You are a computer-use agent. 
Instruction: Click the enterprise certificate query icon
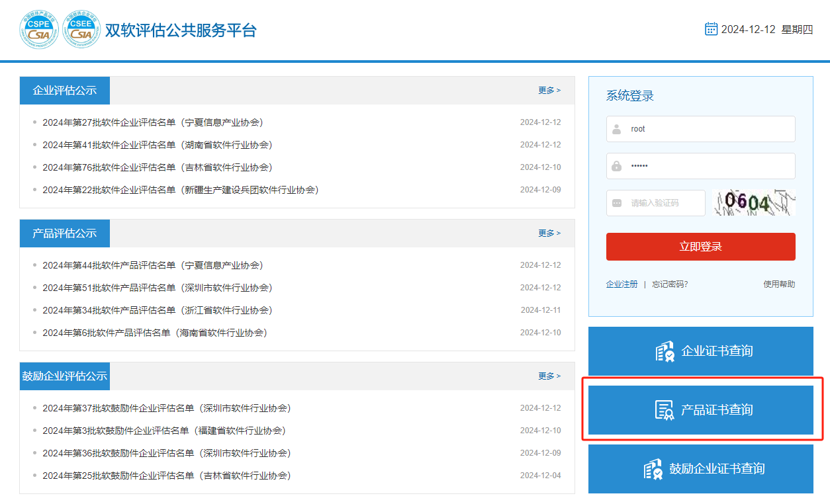coord(665,351)
